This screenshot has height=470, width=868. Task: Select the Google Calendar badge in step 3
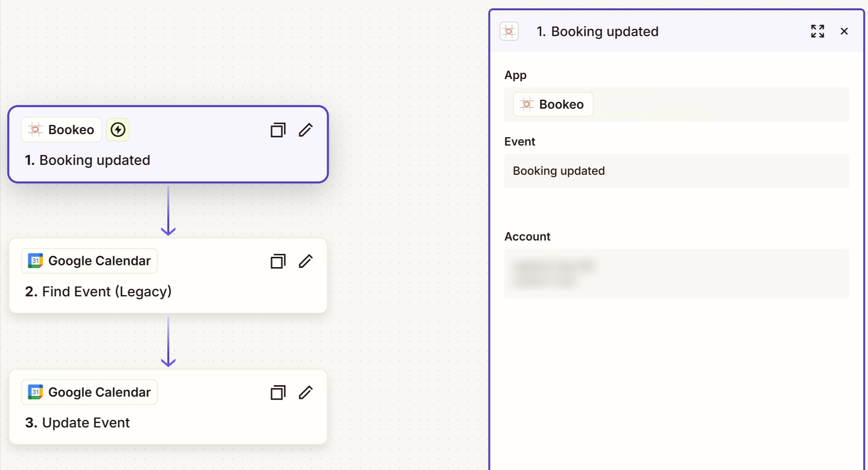[x=89, y=392]
